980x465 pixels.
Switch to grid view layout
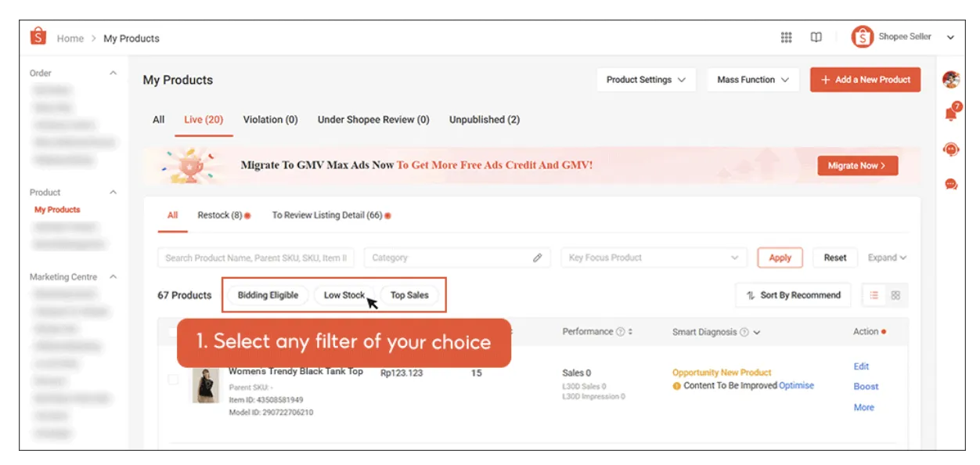(x=895, y=295)
